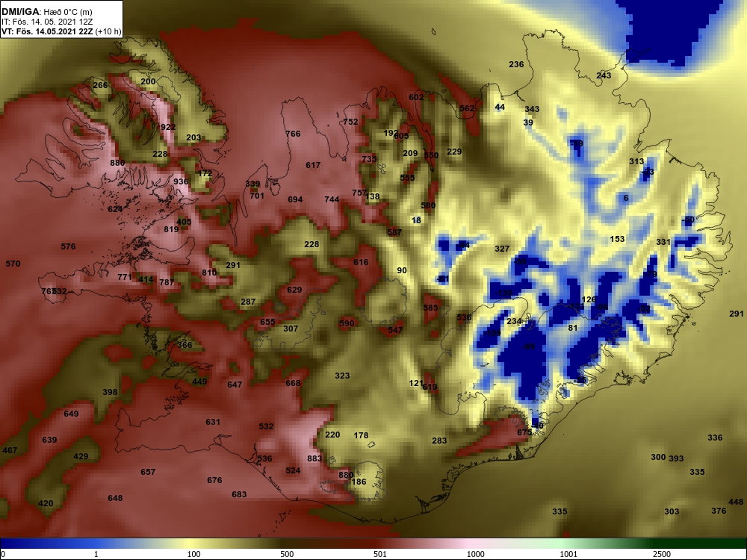Click the legend label "500"

click(x=287, y=554)
